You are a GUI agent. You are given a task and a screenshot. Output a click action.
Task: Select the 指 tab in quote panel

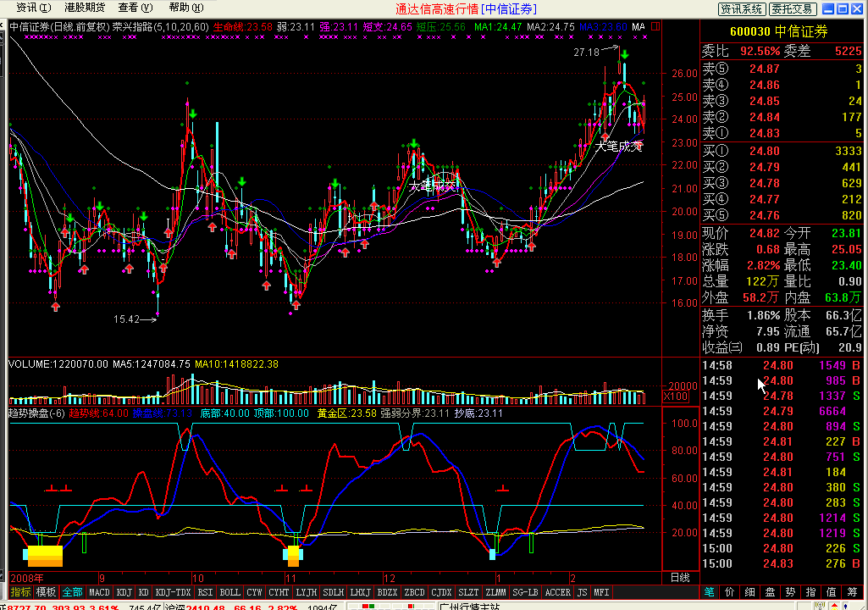tap(810, 592)
